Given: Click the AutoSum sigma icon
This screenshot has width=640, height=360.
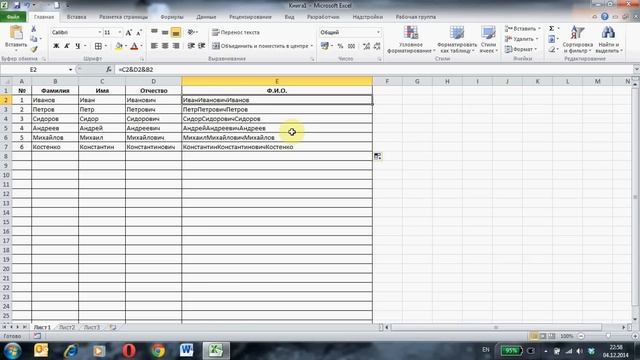Looking at the screenshot, I should pos(551,29).
